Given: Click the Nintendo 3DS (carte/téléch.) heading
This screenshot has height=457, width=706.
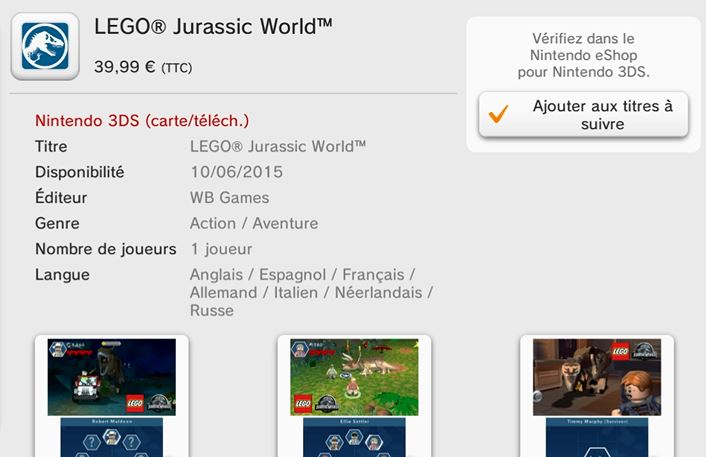Looking at the screenshot, I should click(x=142, y=121).
